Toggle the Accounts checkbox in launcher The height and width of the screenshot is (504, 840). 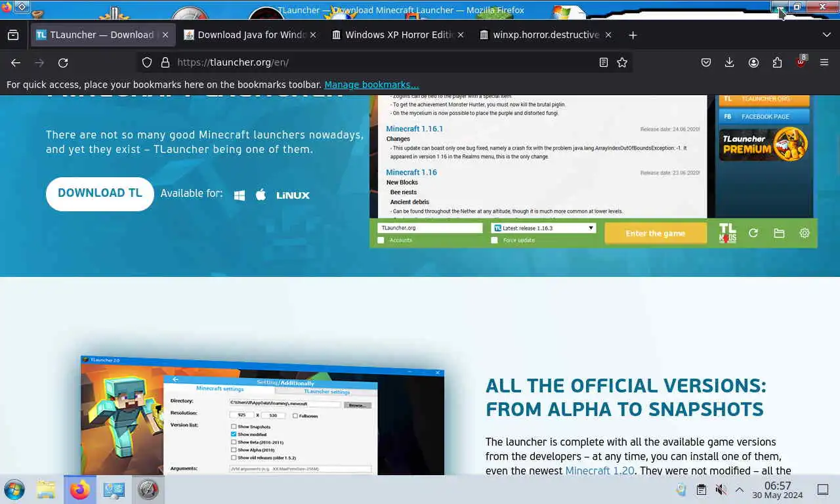[x=381, y=240]
